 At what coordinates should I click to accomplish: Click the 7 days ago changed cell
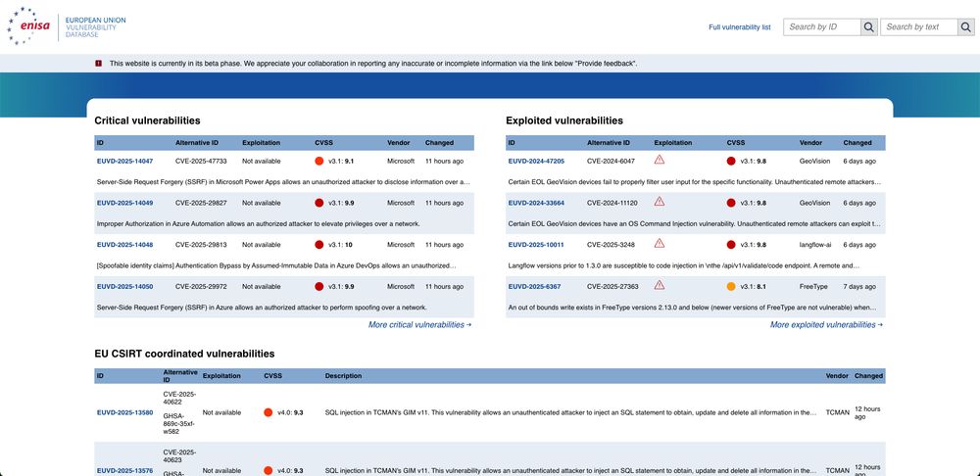click(x=859, y=287)
